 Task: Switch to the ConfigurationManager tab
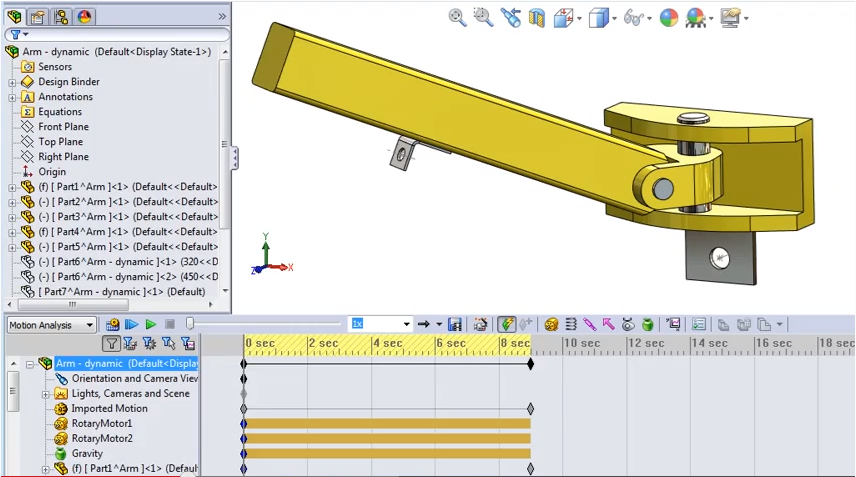point(61,17)
